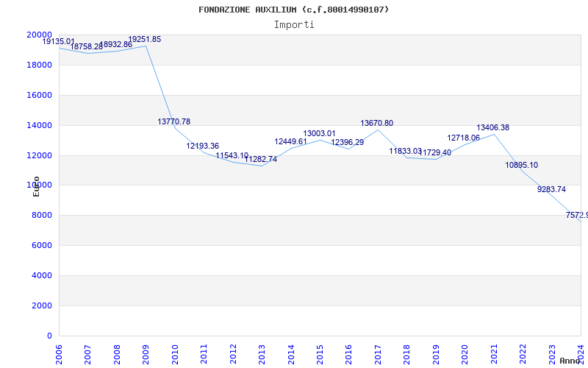
Task: Click the x-axis year 2008
Action: point(117,354)
